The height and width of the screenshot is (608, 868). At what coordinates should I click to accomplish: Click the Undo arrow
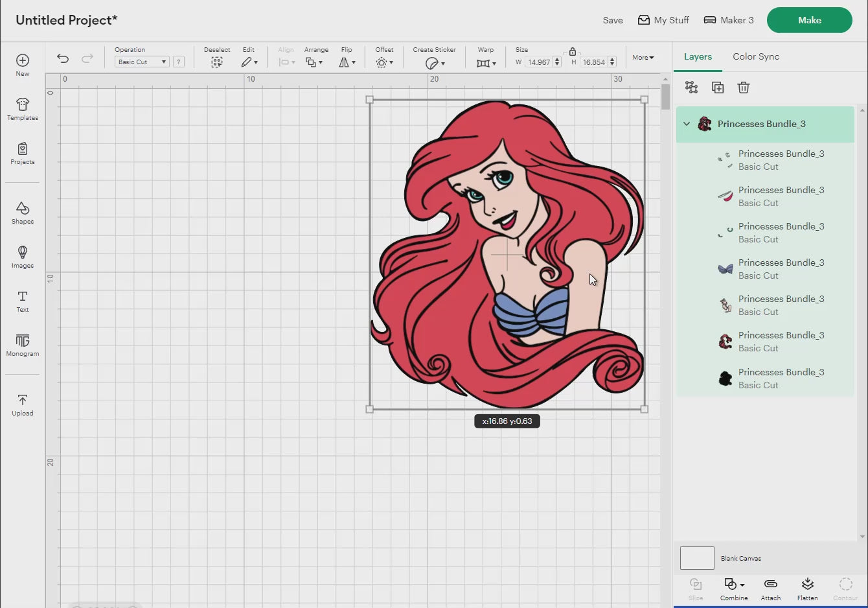coord(63,58)
